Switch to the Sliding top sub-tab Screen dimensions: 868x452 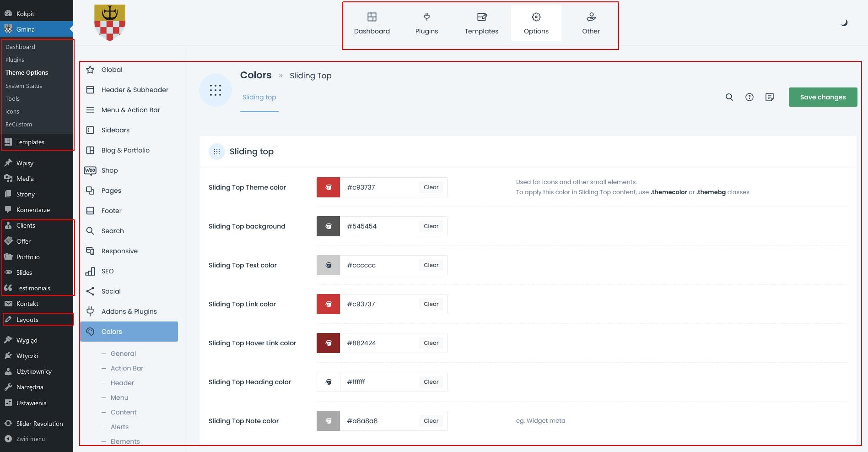coord(259,97)
